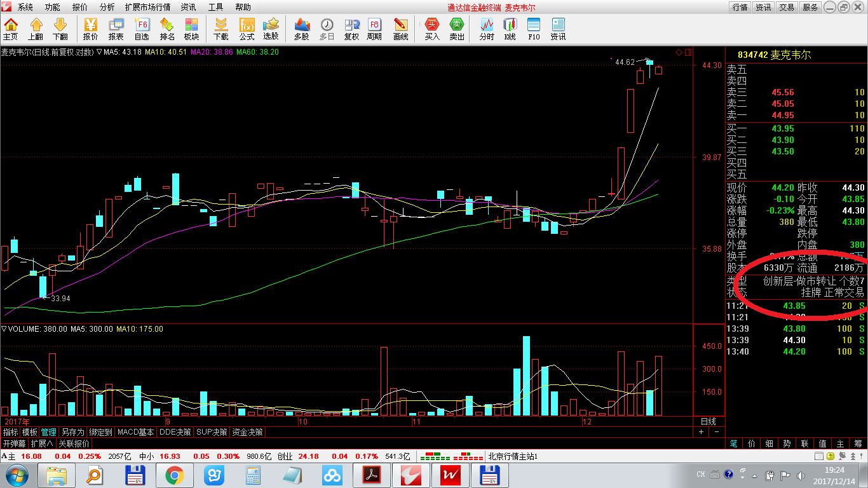Screen dimensions: 868x488
Task: Open the 多股 multi-stock view icon
Action: [302, 29]
